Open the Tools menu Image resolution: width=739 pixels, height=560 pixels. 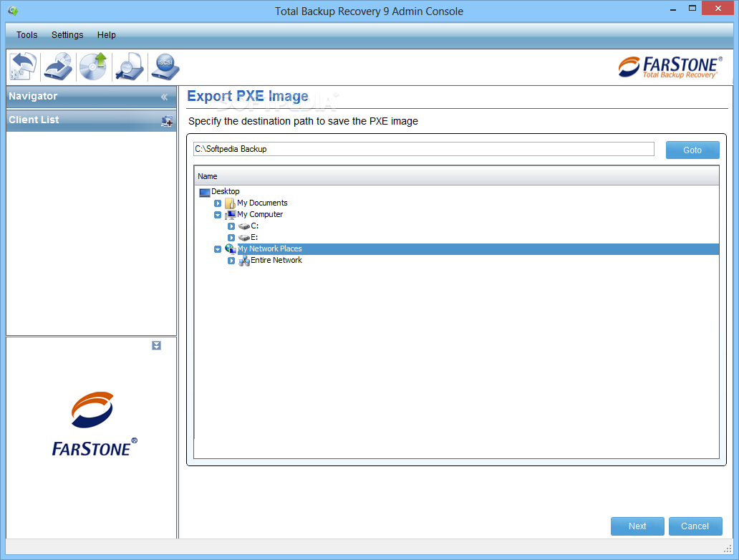(x=27, y=35)
